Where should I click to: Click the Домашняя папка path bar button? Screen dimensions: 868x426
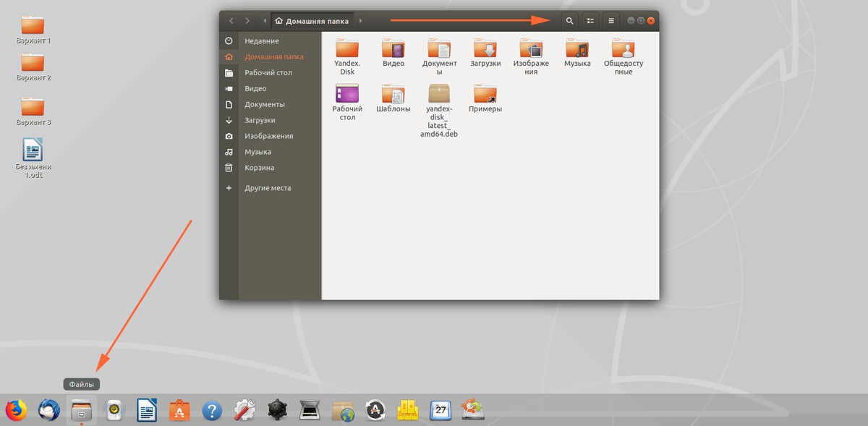[312, 21]
